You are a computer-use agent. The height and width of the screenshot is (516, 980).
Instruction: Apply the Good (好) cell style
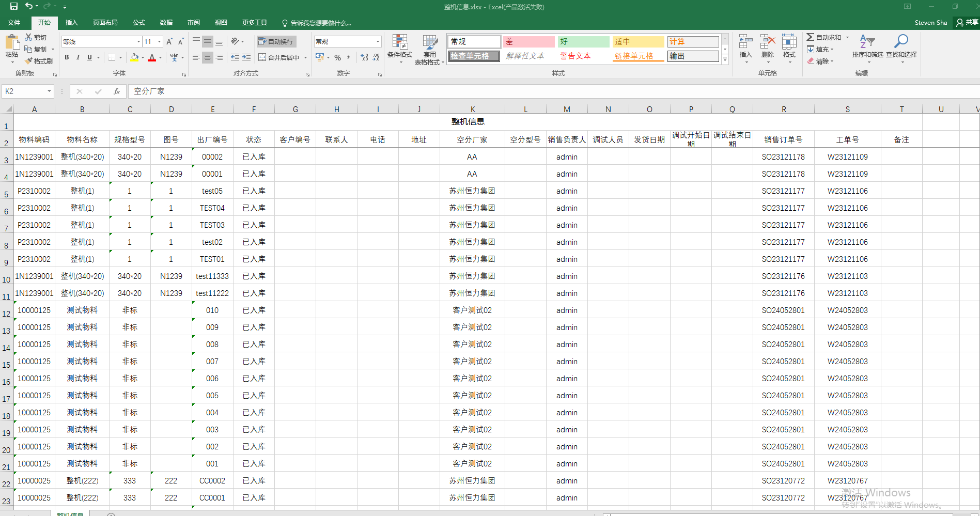pyautogui.click(x=583, y=41)
